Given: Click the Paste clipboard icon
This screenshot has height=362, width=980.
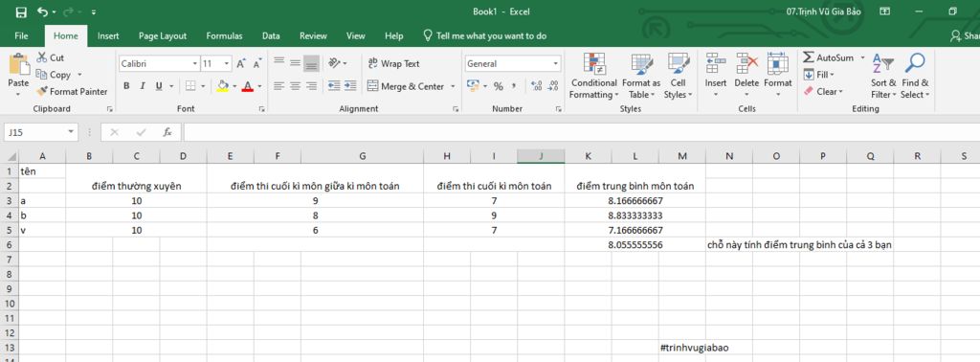Looking at the screenshot, I should pos(19,65).
